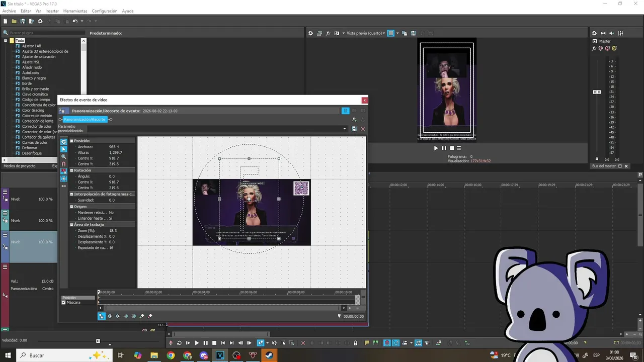This screenshot has height=362, width=644.
Task: Go to previous keyframe
Action: 118,316
